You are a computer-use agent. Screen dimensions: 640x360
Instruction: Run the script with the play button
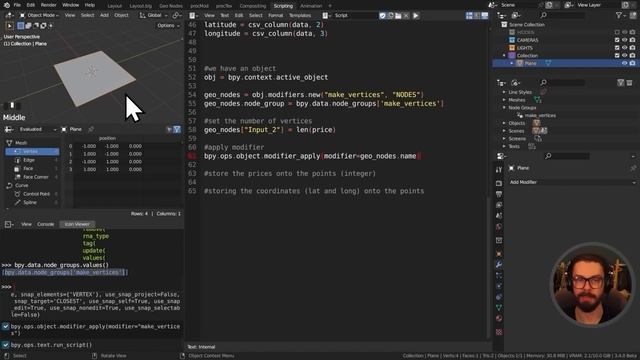click(x=416, y=16)
